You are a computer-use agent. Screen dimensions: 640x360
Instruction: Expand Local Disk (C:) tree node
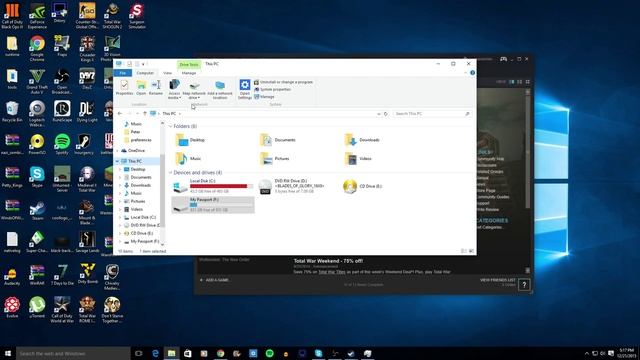click(120, 217)
